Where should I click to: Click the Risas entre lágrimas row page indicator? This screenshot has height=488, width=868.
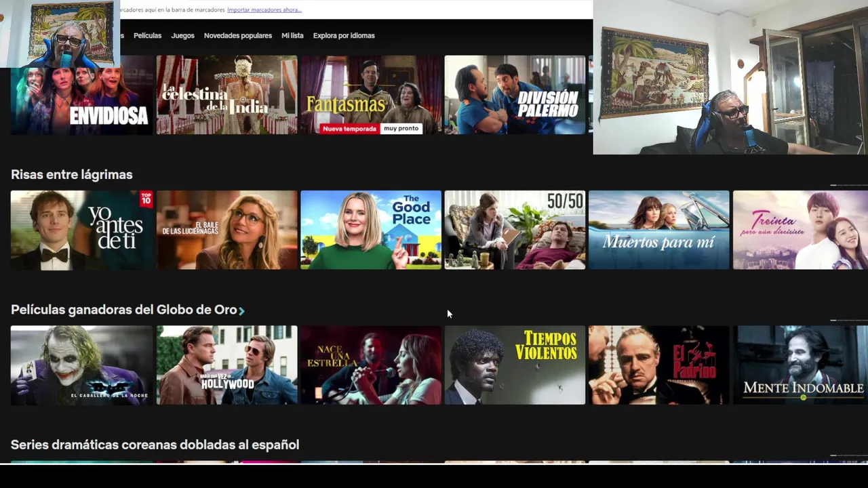tap(849, 185)
